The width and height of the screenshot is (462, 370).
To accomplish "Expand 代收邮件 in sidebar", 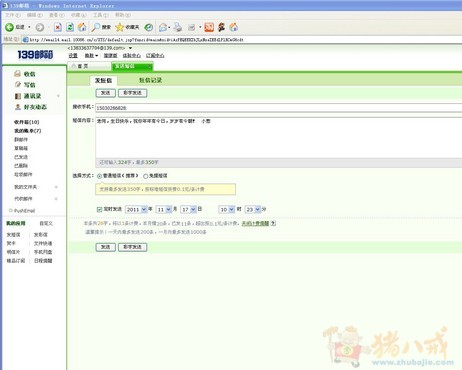I will [x=56, y=199].
